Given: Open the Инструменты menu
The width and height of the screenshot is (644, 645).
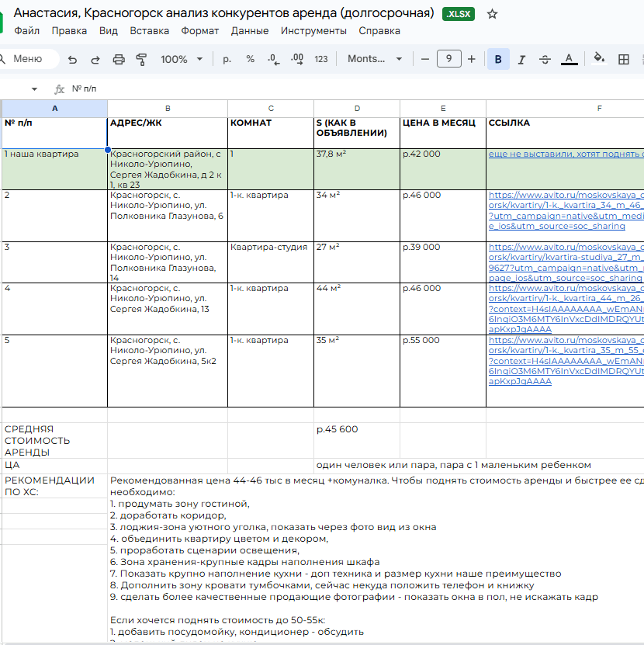Looking at the screenshot, I should [x=313, y=31].
